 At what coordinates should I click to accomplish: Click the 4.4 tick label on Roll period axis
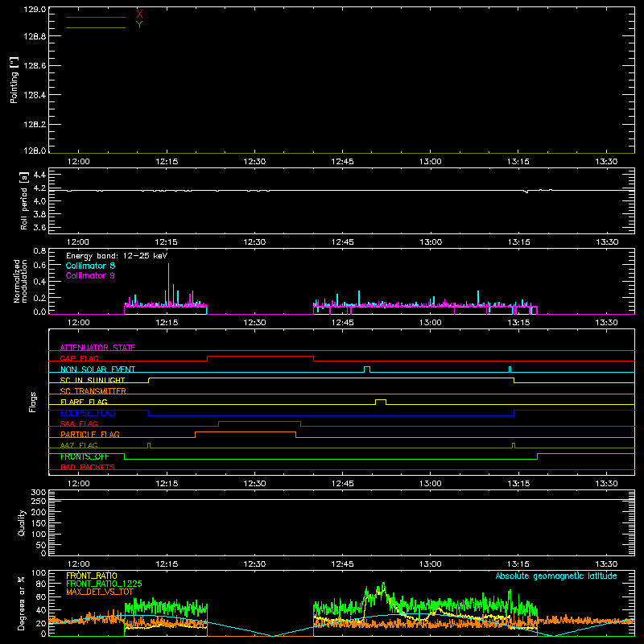(39, 175)
